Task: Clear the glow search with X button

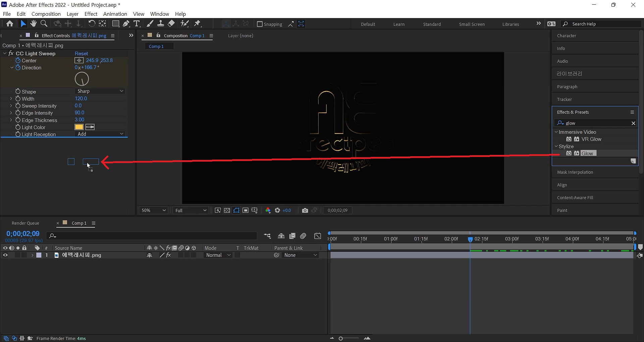Action: tap(633, 123)
